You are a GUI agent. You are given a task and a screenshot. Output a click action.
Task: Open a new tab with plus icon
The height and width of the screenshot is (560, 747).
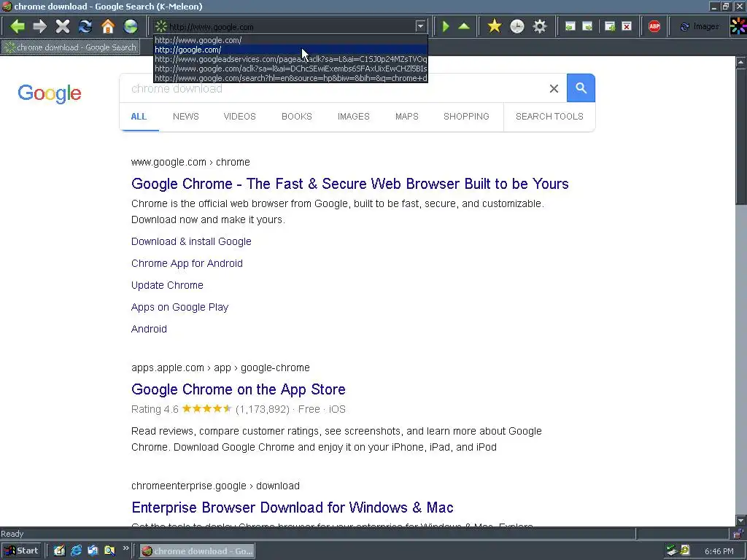point(610,26)
